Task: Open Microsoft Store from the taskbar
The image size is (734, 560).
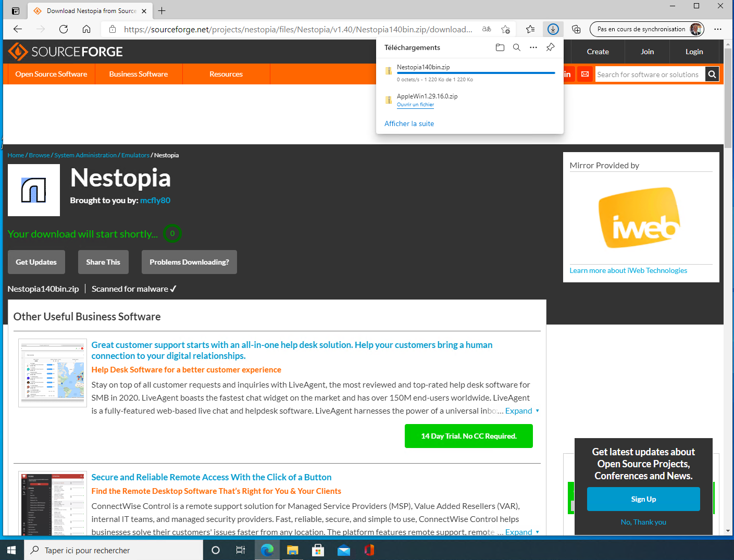Action: 318,550
